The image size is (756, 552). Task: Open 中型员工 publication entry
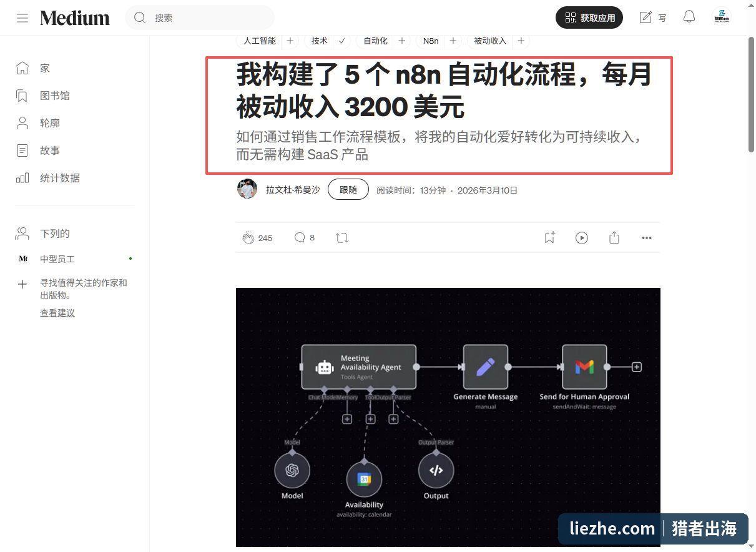pyautogui.click(x=57, y=259)
